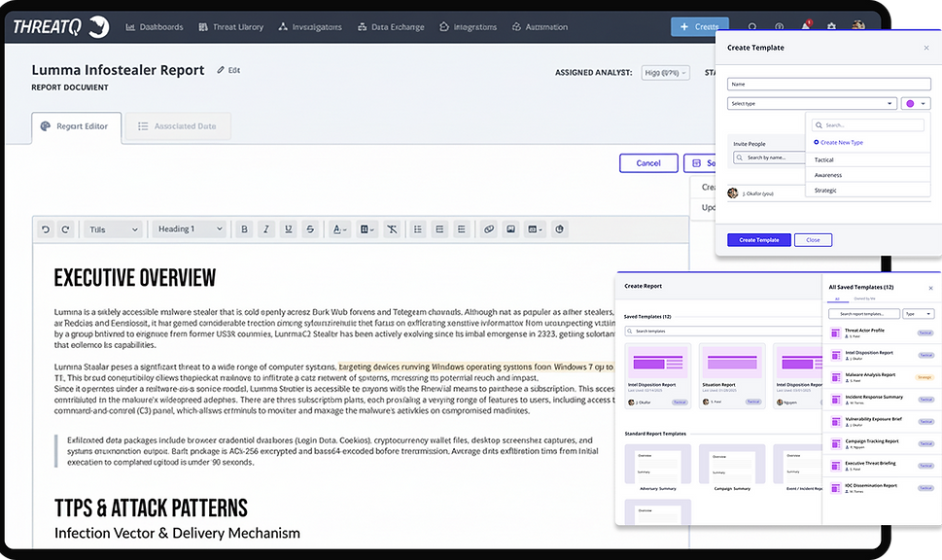The image size is (942, 560).
Task: Open the Investigations menu
Action: [x=310, y=27]
